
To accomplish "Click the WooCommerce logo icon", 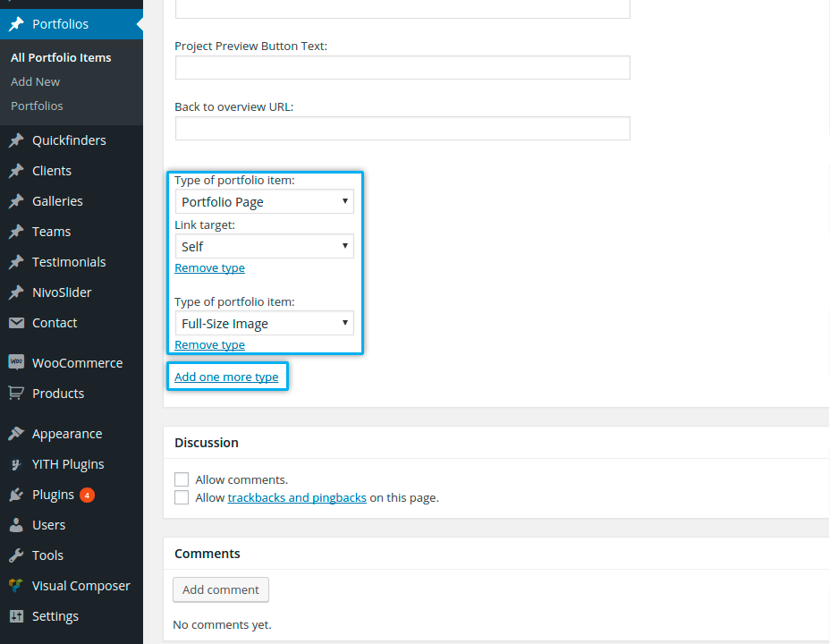I will 16,363.
